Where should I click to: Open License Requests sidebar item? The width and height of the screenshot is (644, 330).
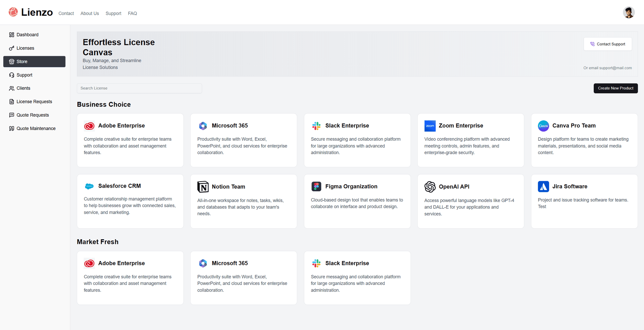(34, 102)
